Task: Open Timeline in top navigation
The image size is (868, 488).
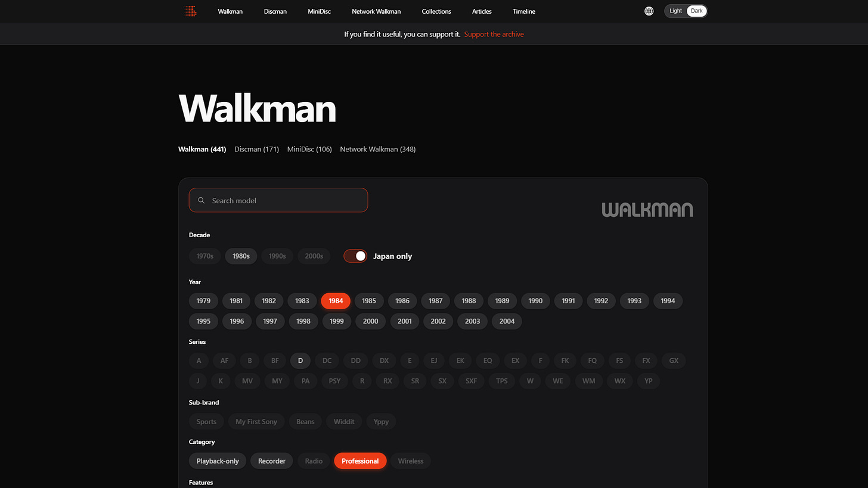Action: [524, 11]
